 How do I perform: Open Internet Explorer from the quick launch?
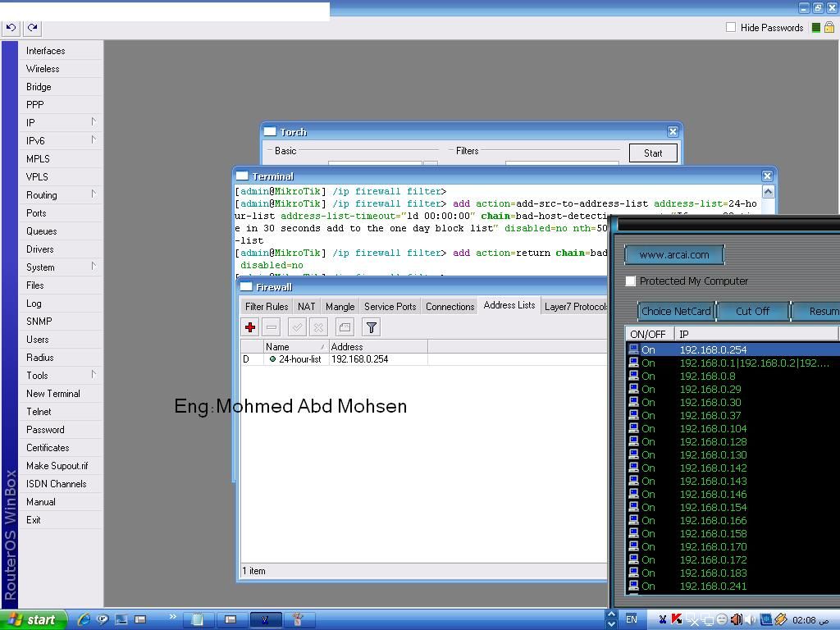tap(84, 619)
